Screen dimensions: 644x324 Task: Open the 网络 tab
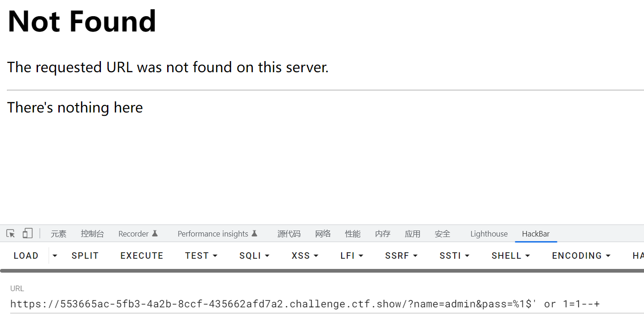point(323,234)
